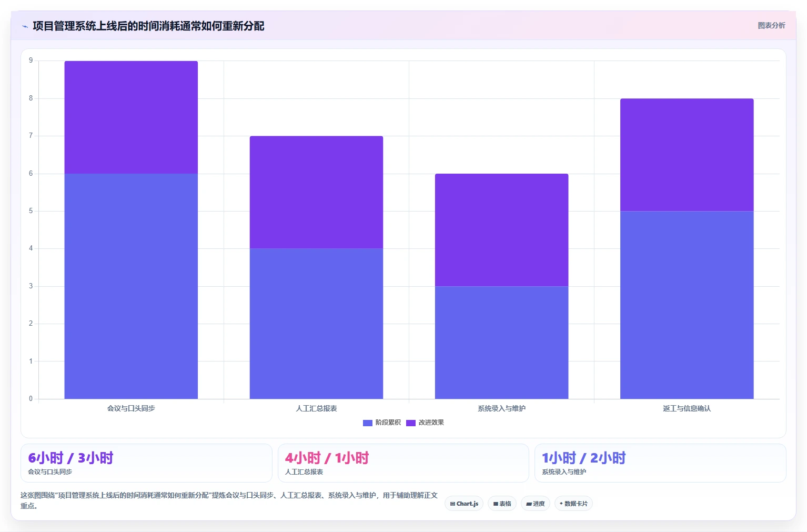This screenshot has width=807, height=532.
Task: Click the purple segment of 会议与口头同步 bar
Action: click(x=131, y=117)
